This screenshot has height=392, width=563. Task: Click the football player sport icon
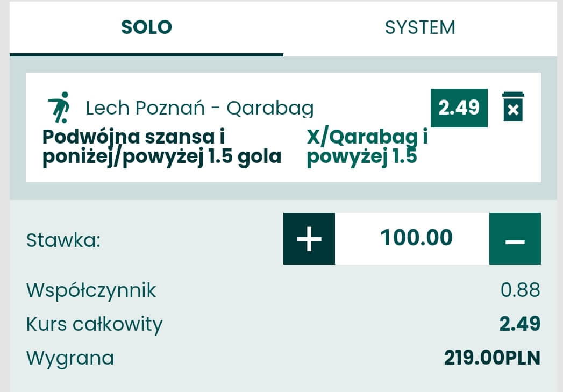click(59, 108)
